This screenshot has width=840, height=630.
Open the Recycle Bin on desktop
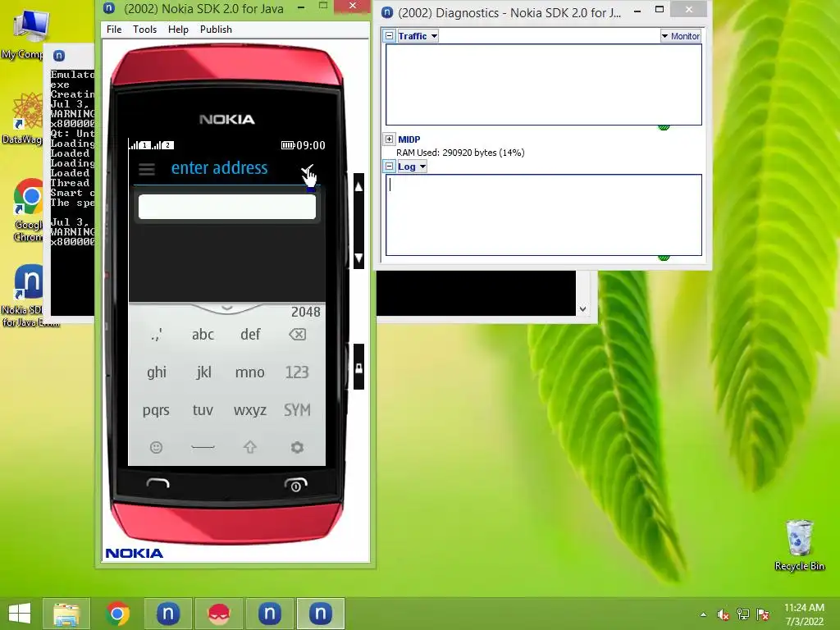coord(799,545)
